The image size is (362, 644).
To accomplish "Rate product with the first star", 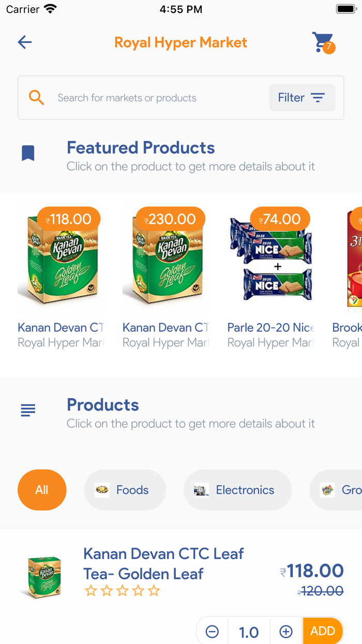I will point(90,591).
